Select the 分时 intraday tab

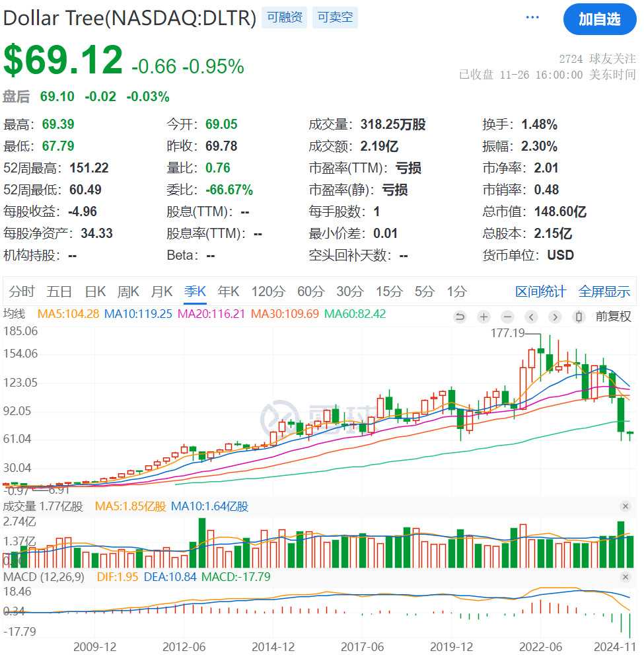(x=22, y=291)
